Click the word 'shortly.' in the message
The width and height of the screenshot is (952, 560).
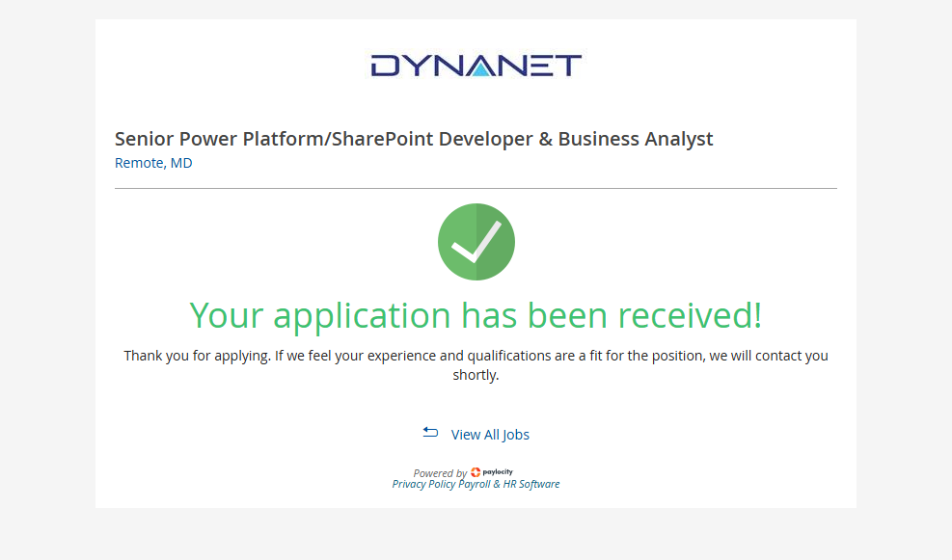coord(476,375)
